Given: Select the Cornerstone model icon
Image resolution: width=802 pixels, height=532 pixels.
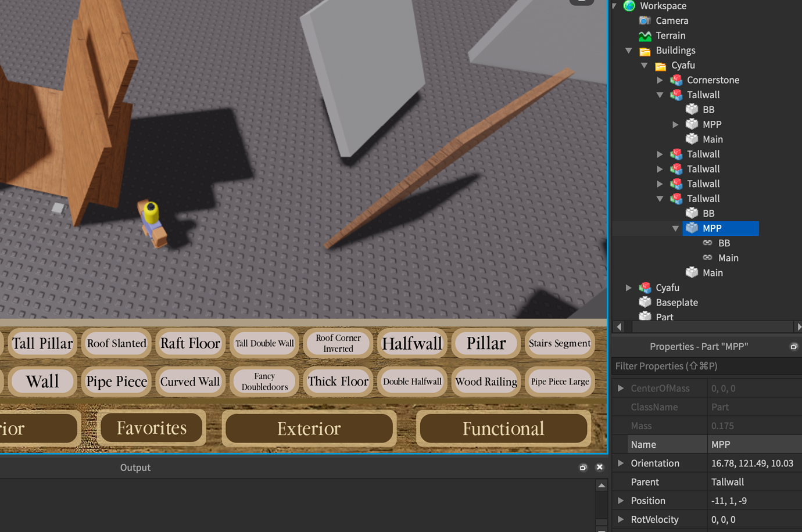Looking at the screenshot, I should [676, 80].
